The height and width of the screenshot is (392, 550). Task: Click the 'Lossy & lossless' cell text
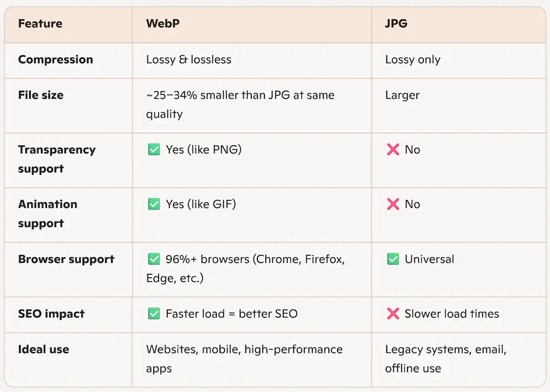189,59
